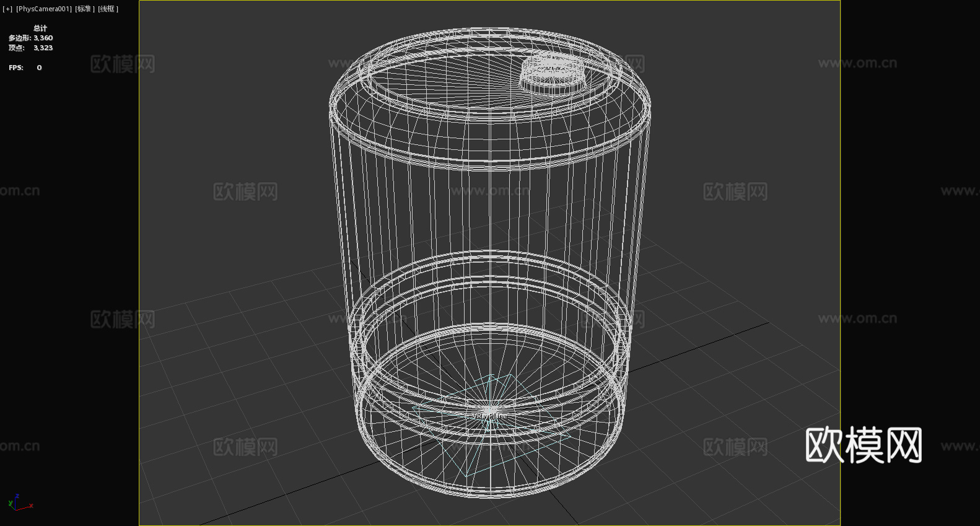
Task: Open the PhysCamera001 viewport view menu
Action: pyautogui.click(x=44, y=9)
